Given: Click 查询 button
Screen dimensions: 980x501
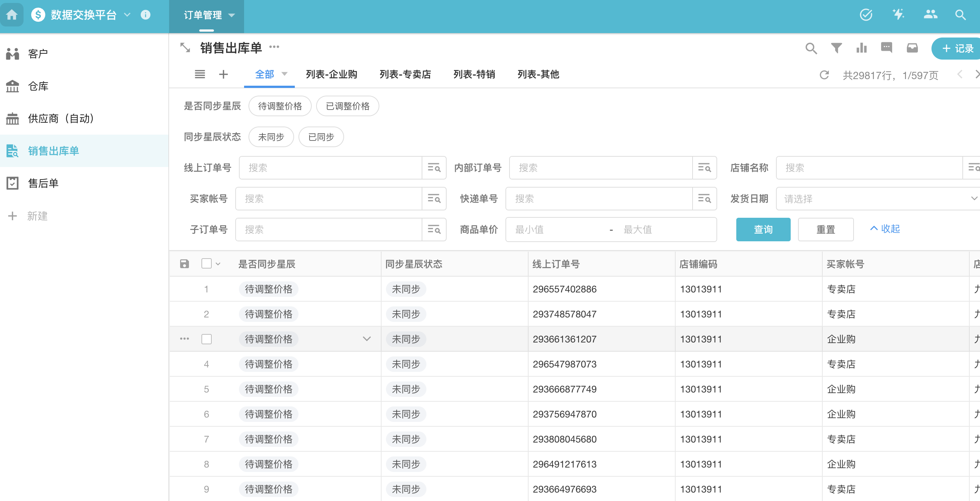Looking at the screenshot, I should point(763,229).
